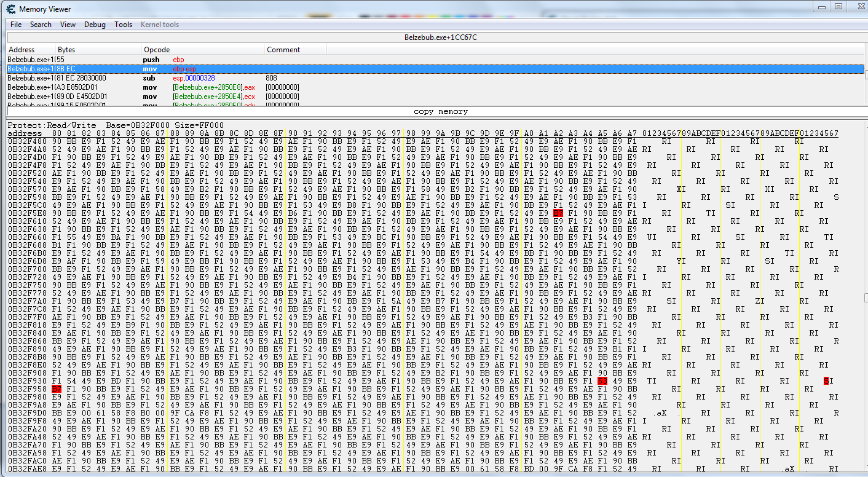This screenshot has height=477, width=868.
Task: Click the Bytes column header
Action: tap(66, 50)
